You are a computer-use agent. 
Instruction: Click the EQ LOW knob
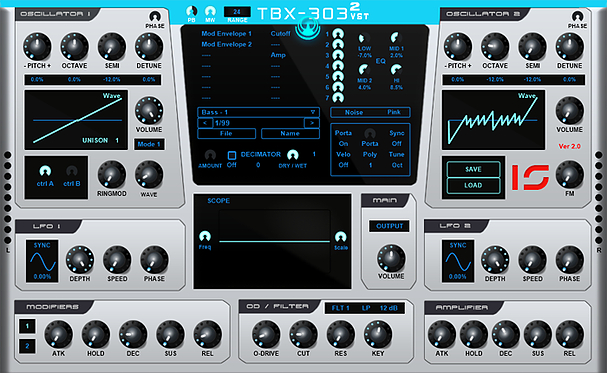[363, 38]
